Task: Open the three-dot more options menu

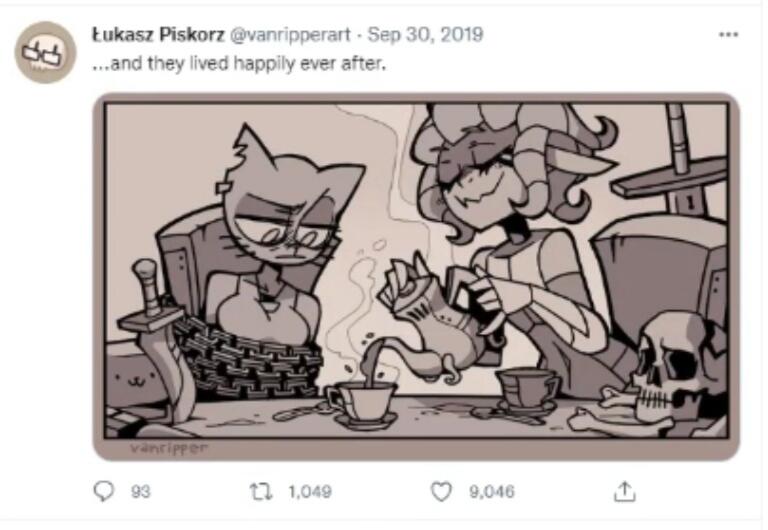Action: [x=728, y=34]
